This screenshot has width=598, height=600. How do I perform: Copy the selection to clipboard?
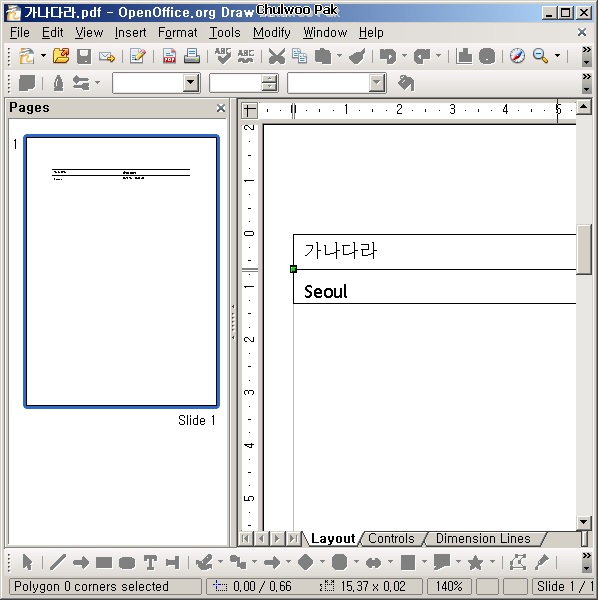coord(299,56)
